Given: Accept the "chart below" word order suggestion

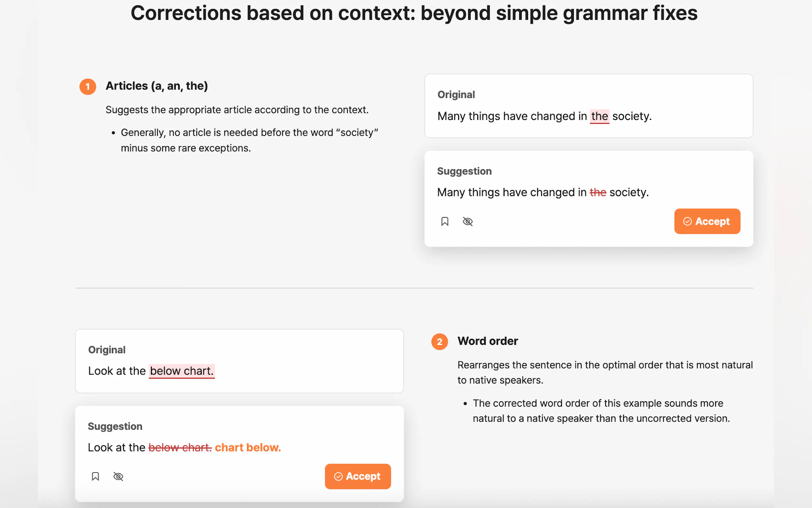Looking at the screenshot, I should [357, 476].
